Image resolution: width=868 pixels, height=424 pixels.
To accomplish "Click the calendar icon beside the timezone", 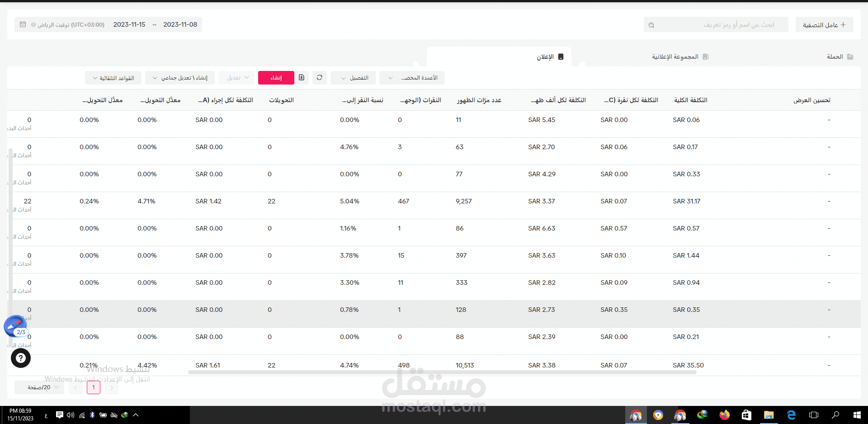I will pos(23,24).
